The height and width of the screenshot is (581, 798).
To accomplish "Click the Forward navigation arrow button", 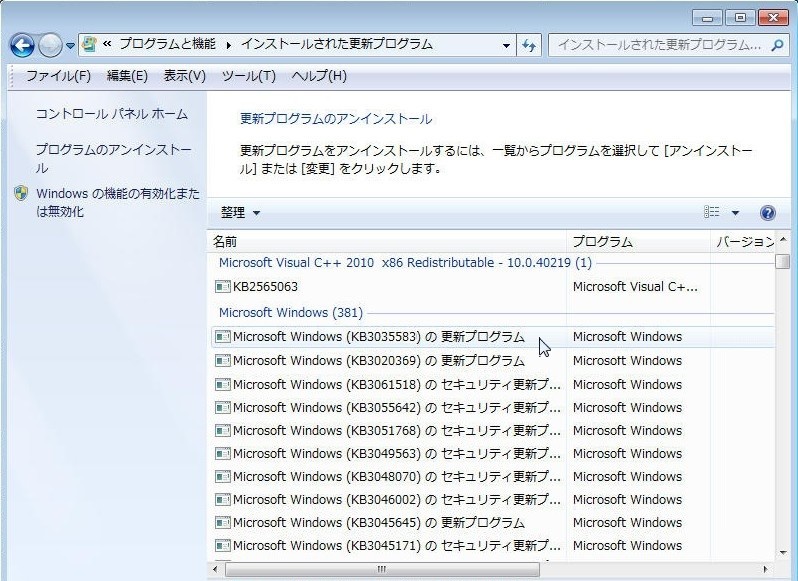I will coord(50,46).
